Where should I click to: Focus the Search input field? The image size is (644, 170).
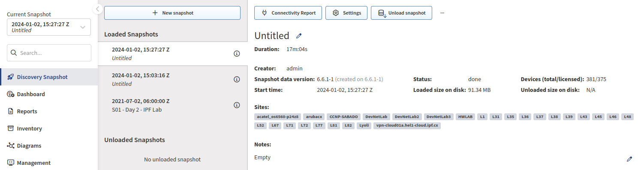[x=49, y=53]
